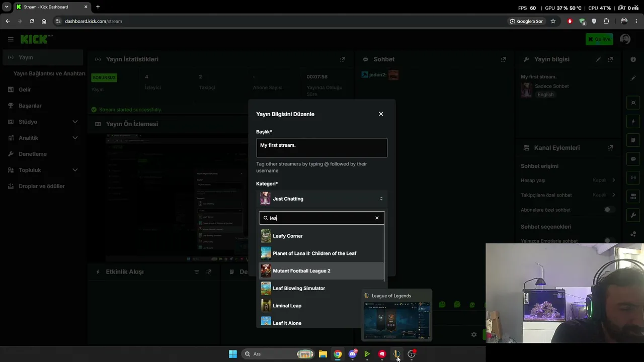Select Liminal Leap category
The width and height of the screenshot is (644, 362).
point(321,306)
